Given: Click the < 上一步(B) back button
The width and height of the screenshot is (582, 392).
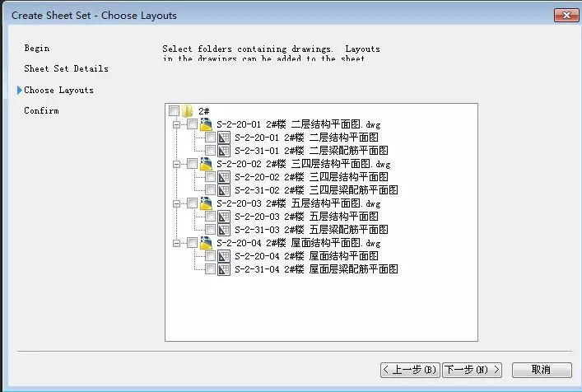Looking at the screenshot, I should pyautogui.click(x=410, y=370).
